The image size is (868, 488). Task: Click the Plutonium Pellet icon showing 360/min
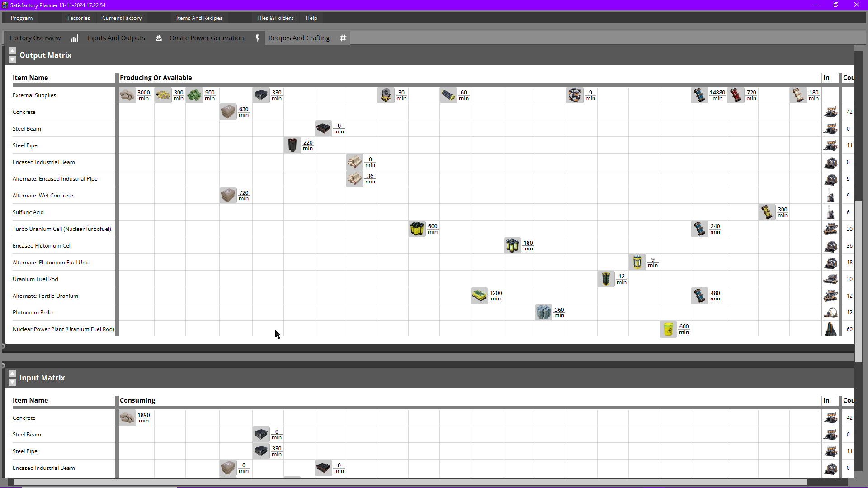coord(542,312)
